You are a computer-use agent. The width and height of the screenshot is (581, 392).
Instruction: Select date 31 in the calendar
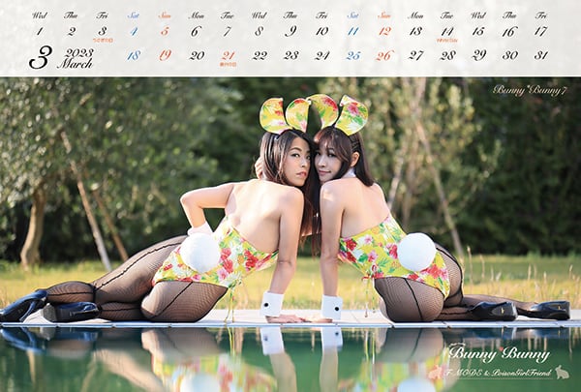(x=541, y=55)
